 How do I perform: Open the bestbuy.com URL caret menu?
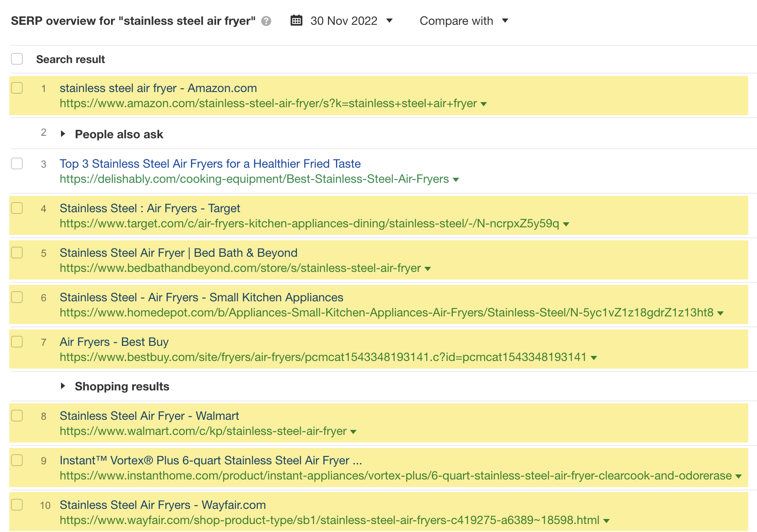pyautogui.click(x=594, y=358)
